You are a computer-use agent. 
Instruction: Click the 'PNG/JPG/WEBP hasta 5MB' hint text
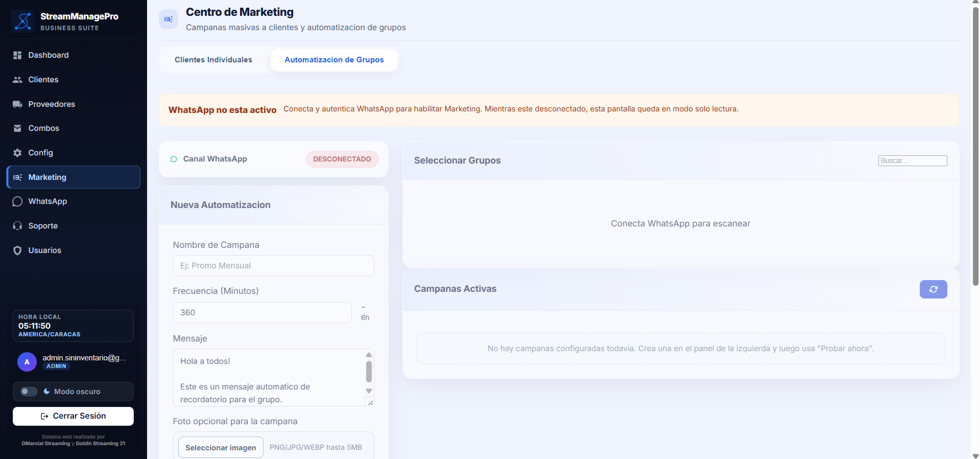[316, 447]
